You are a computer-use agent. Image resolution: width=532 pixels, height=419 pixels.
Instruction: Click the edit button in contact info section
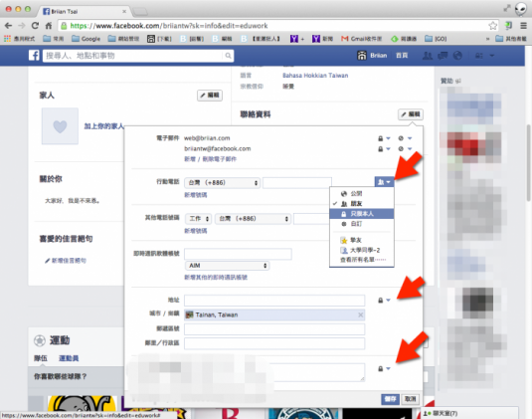[x=411, y=114]
